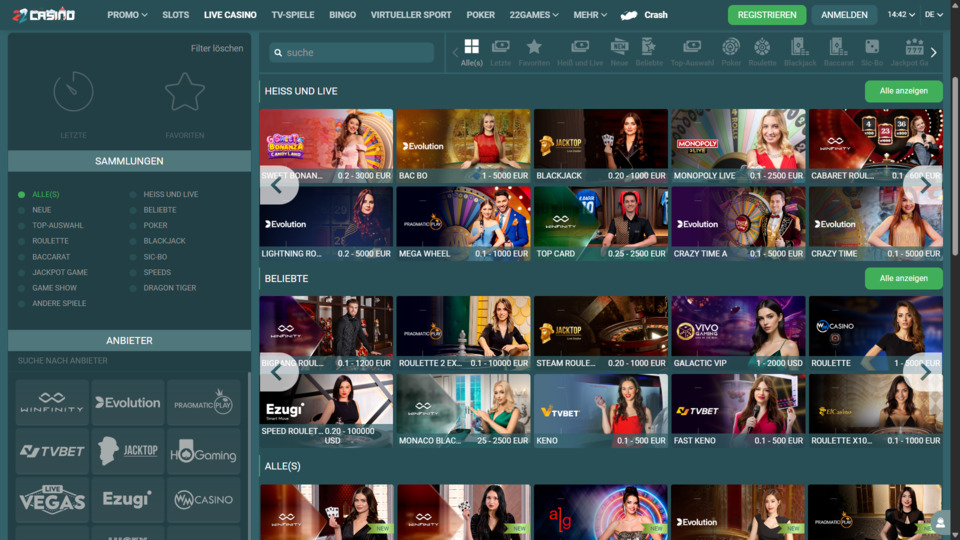Click the Registrieren button
The height and width of the screenshot is (540, 960).
point(767,15)
